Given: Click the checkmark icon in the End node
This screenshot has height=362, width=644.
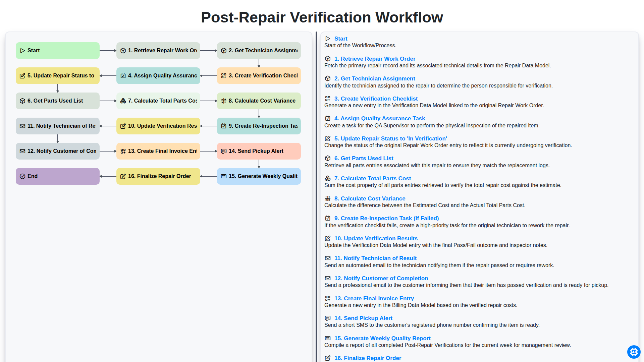Looking at the screenshot, I should tap(22, 176).
